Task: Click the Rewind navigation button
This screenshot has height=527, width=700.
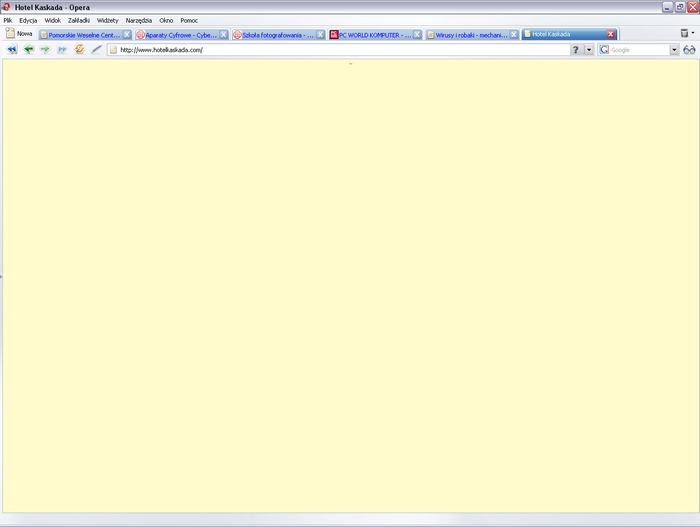Action: point(12,49)
